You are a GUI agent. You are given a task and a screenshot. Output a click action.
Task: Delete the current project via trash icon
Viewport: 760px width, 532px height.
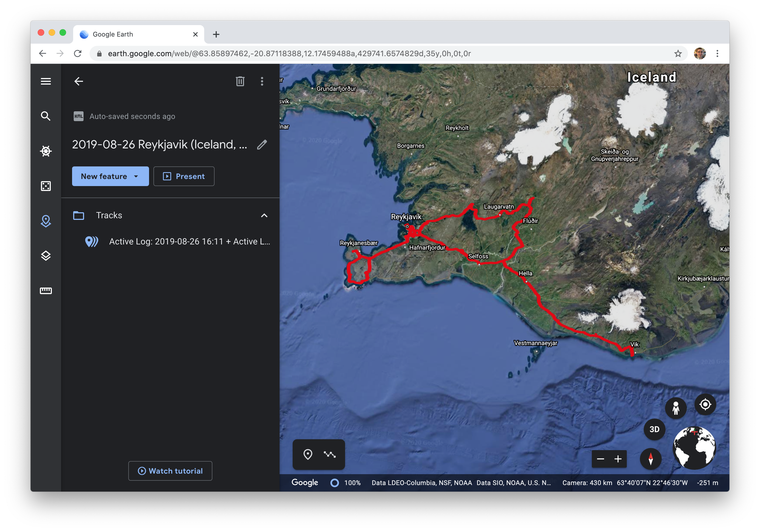tap(240, 81)
